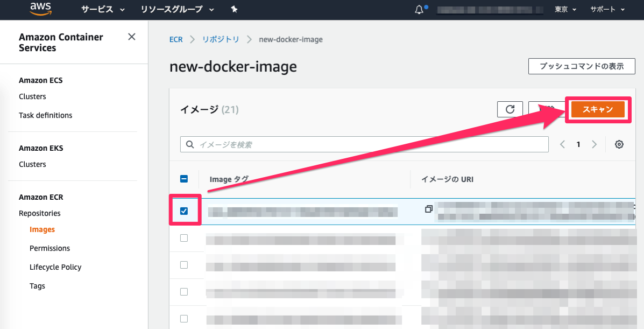Sort by Image タグ column header
Viewport: 644px width, 329px height.
point(229,179)
